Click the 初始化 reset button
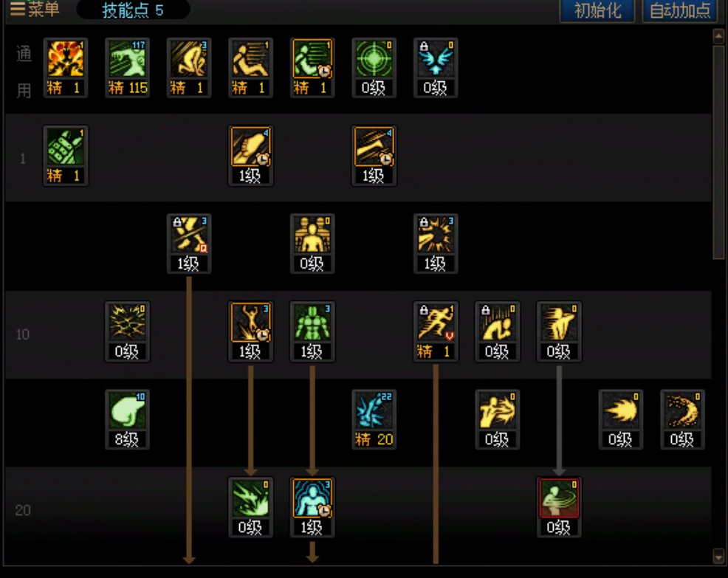Image resolution: width=728 pixels, height=578 pixels. tap(597, 10)
